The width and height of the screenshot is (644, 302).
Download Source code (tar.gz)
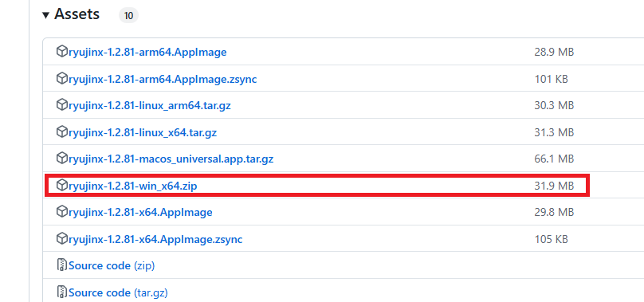pos(118,293)
